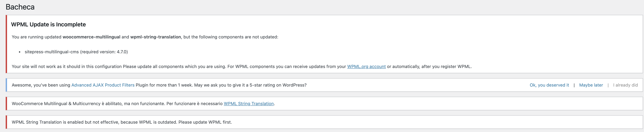Open the WPML.org account link

[x=366, y=67]
